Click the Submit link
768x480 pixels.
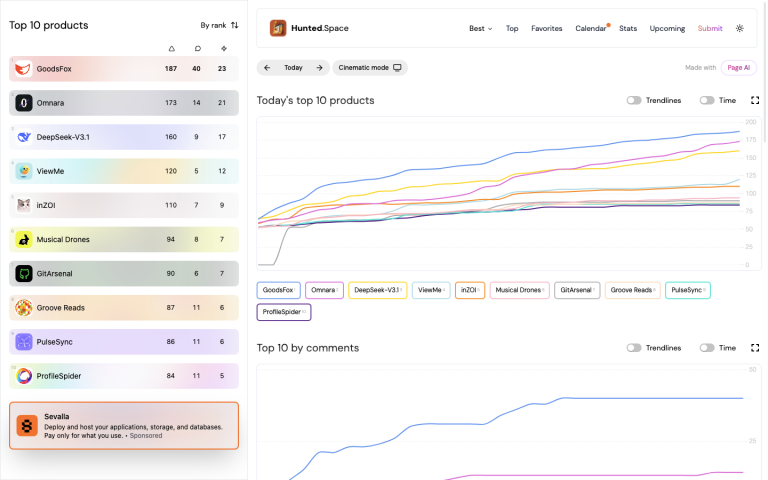click(710, 29)
